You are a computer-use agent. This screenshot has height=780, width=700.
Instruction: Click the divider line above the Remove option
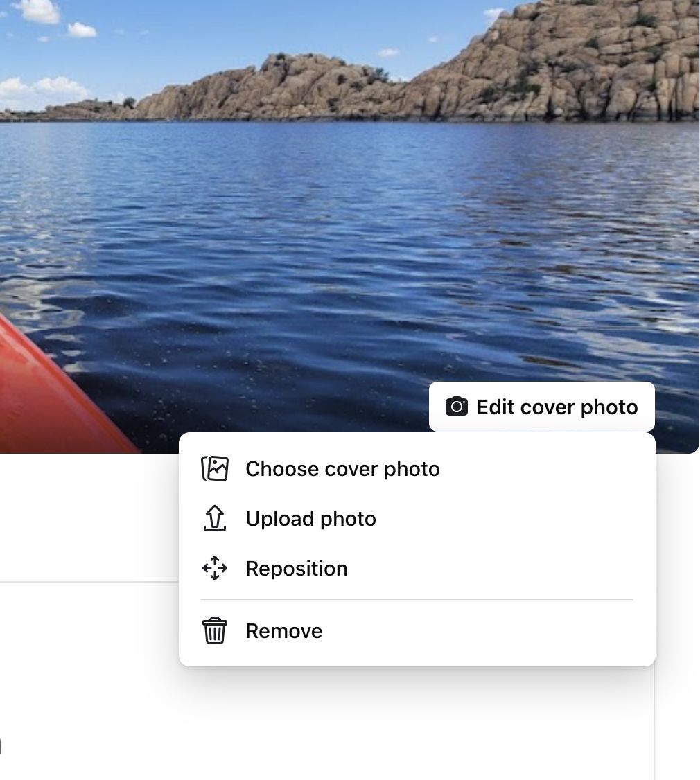pos(417,599)
